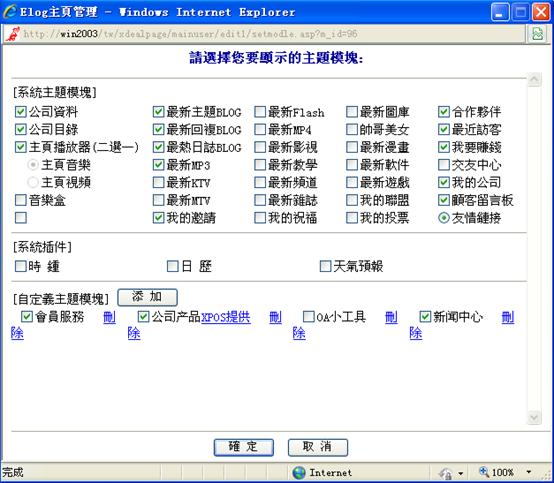Viewport: 554px width, 483px height.
Task: Click the 取消 cancel button
Action: [318, 447]
